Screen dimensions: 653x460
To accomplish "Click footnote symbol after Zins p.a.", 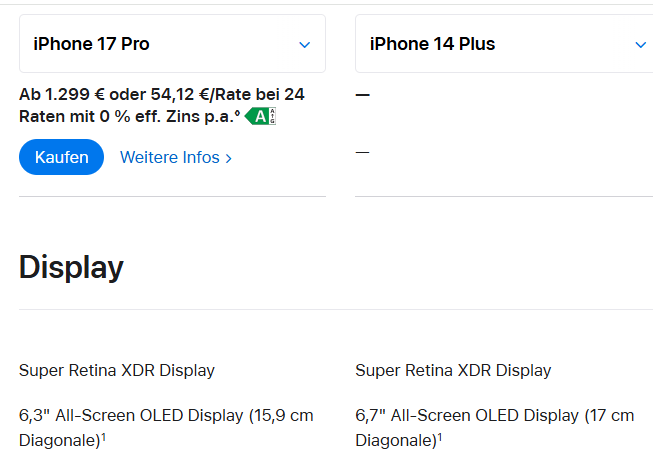I will click(236, 113).
